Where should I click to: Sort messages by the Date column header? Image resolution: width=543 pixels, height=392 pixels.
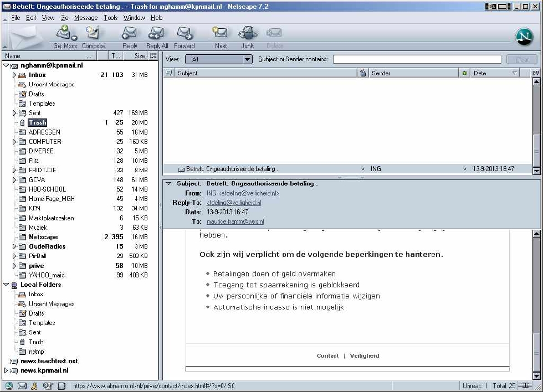[495, 73]
